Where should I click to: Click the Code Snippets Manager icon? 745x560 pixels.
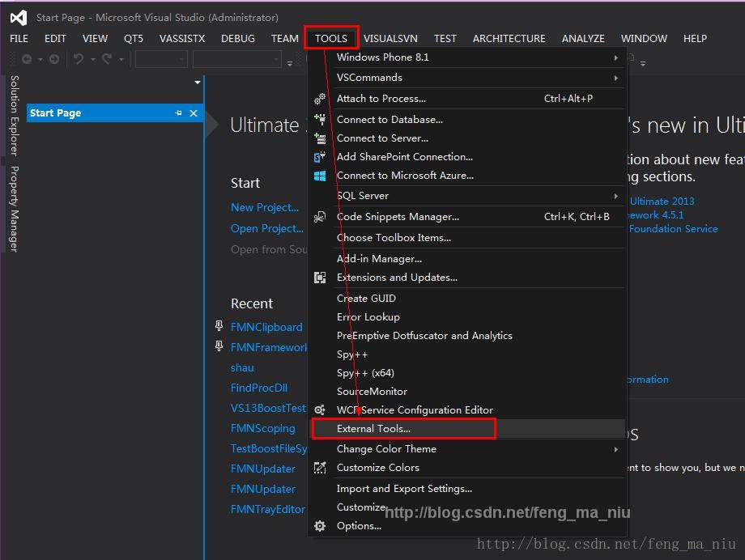pos(320,217)
